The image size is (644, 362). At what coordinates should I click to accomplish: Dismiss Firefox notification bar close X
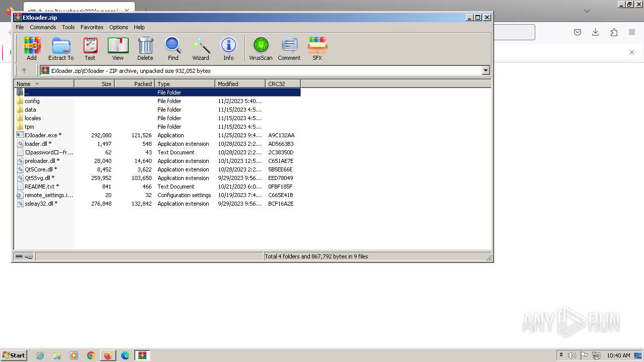[x=632, y=52]
